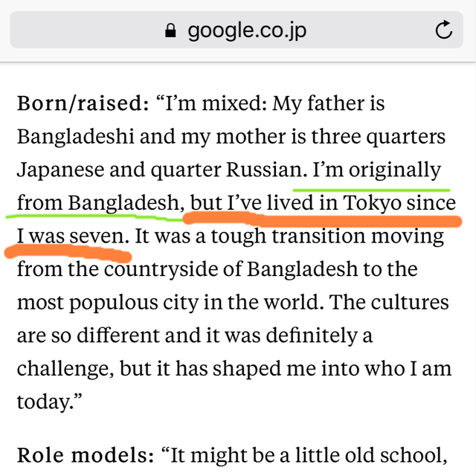Tap the bold Role models: heading
This screenshot has height=476, width=476.
pos(86,455)
